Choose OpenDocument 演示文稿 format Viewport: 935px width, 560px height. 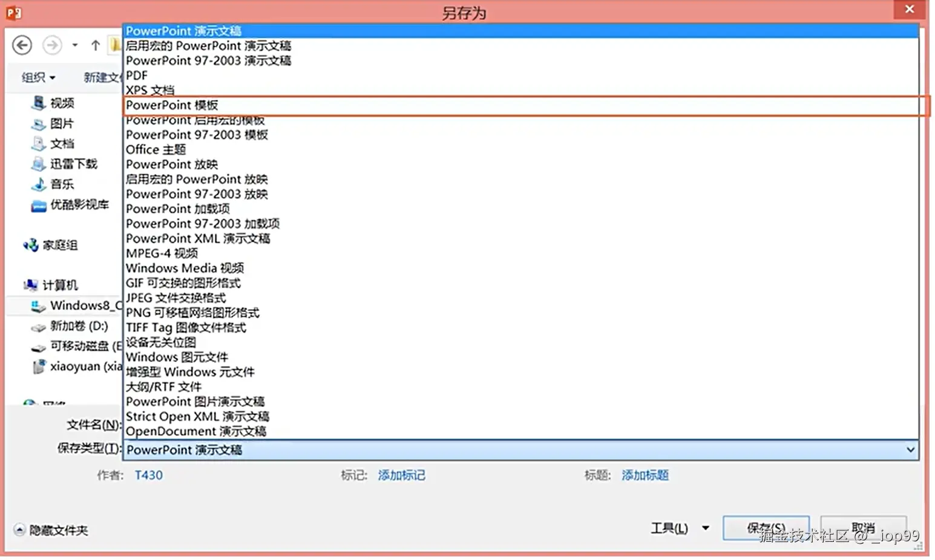tap(520, 431)
